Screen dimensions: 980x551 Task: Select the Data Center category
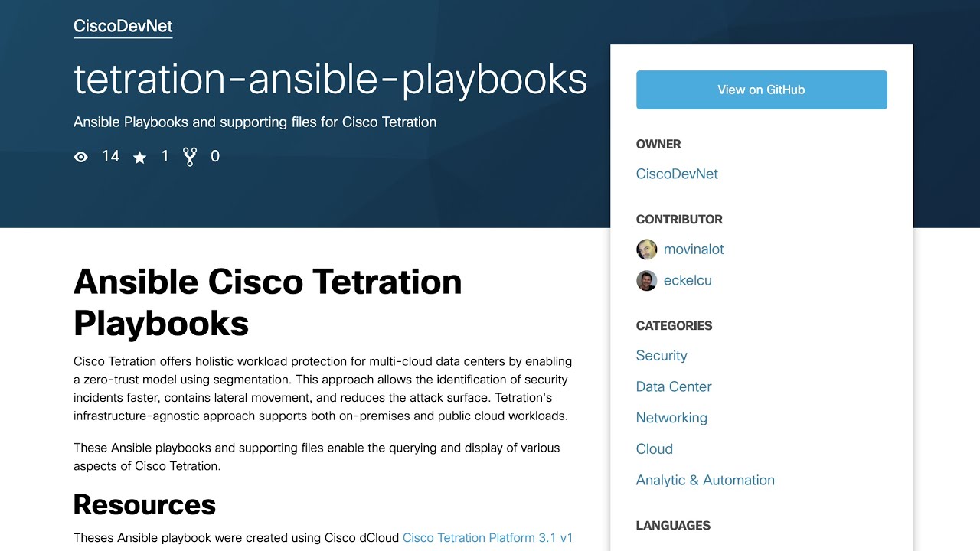[x=674, y=387]
